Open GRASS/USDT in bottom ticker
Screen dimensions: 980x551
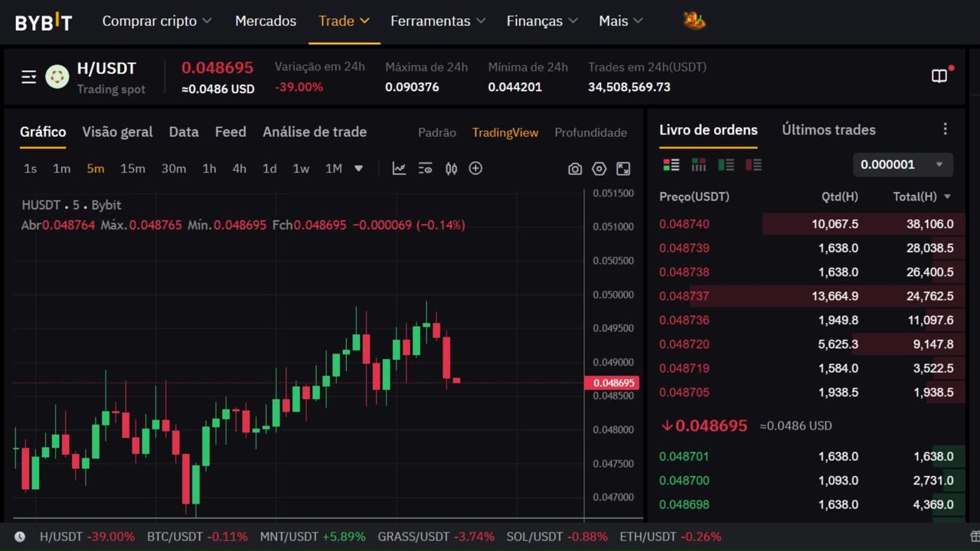[x=436, y=536]
